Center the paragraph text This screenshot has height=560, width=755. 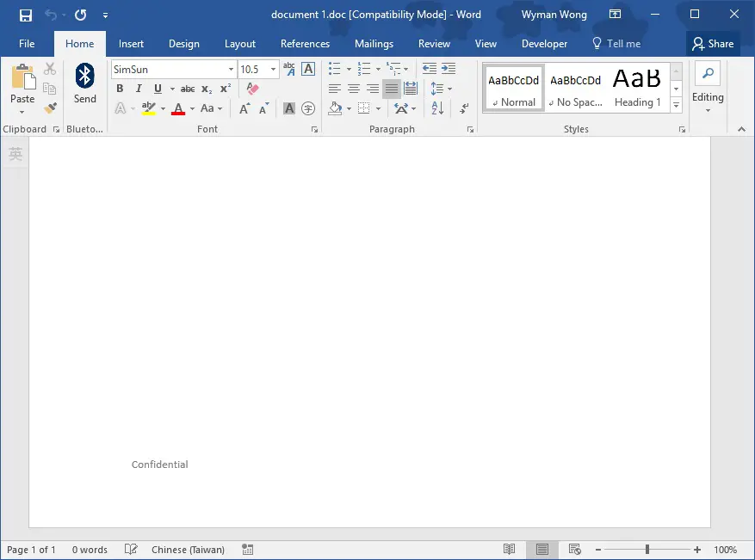coord(354,89)
